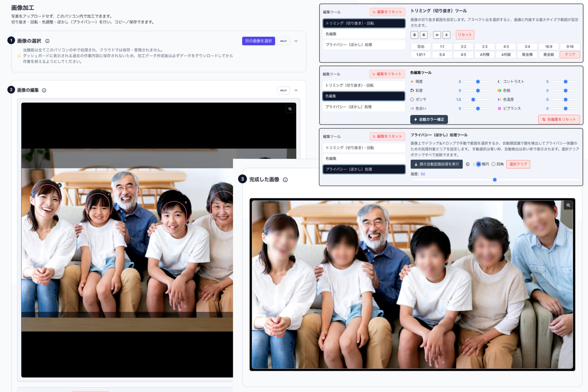The image size is (588, 392).
Task: Collapse the 画像の編集 section chevron
Action: point(296,90)
